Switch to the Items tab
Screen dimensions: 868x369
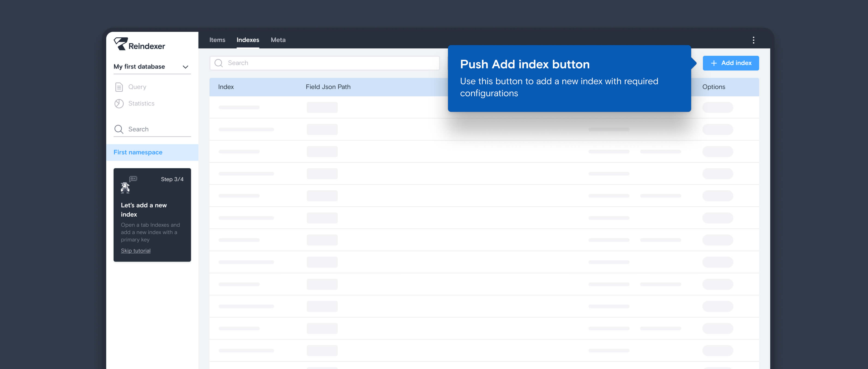[217, 40]
